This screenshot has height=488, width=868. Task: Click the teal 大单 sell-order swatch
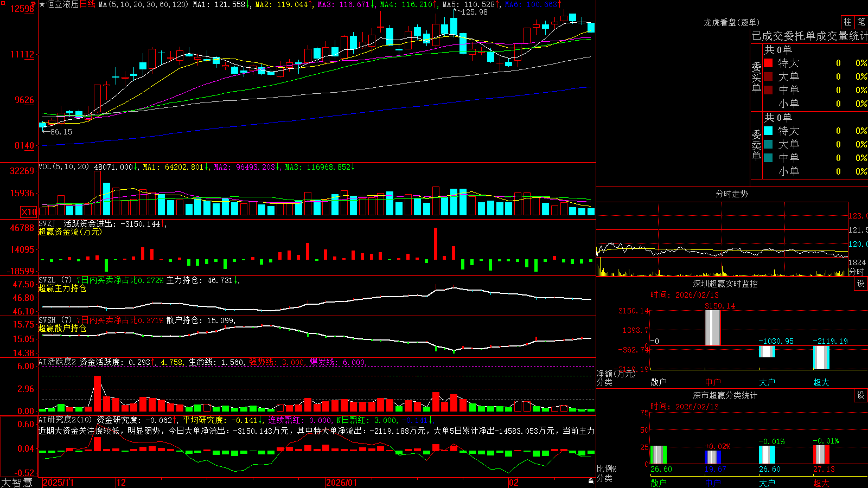(768, 144)
